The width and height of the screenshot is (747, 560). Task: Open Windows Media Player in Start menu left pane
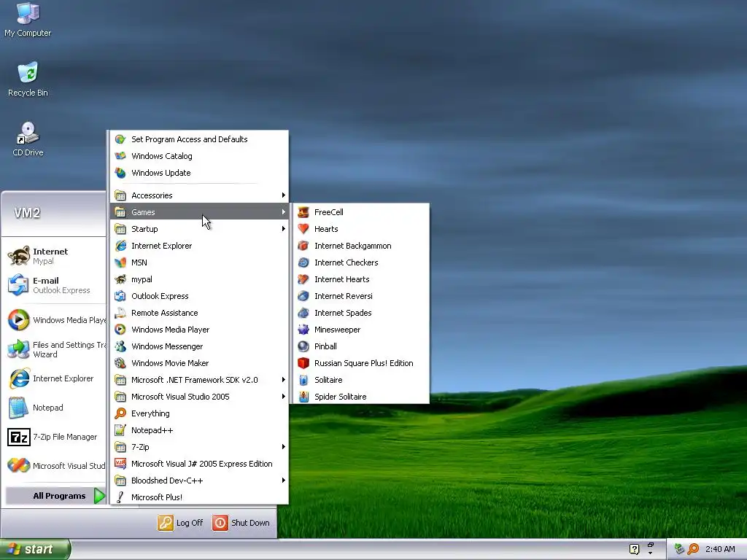click(x=55, y=320)
